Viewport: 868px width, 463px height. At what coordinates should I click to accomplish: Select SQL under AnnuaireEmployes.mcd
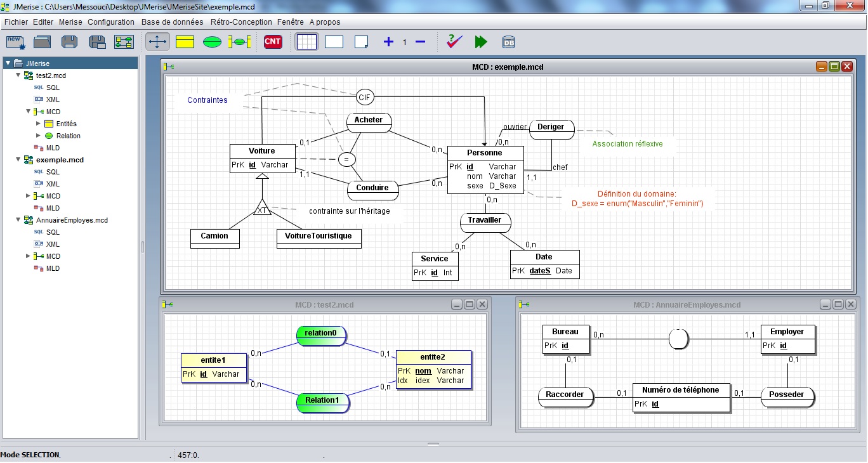coord(53,232)
